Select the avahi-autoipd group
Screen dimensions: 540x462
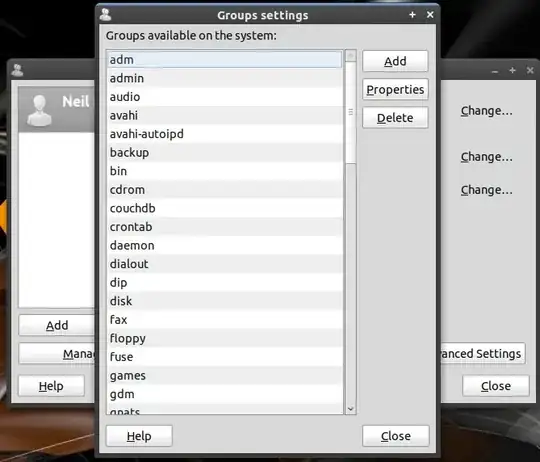pyautogui.click(x=225, y=134)
